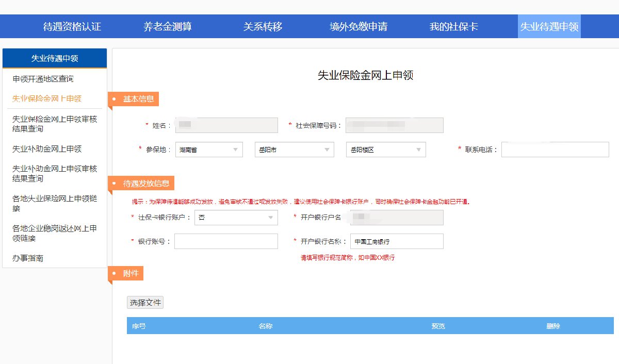Viewport: 619px width, 364px height.
Task: Click the 开户银行名称 field containing 中国工商银行
Action: tap(396, 241)
